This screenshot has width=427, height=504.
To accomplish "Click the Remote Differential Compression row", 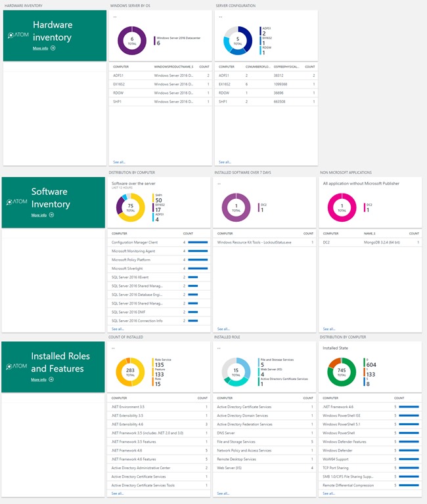I will [370, 485].
